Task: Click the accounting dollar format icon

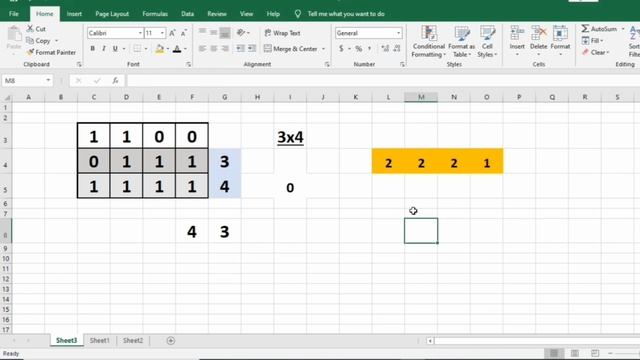Action: tap(341, 49)
